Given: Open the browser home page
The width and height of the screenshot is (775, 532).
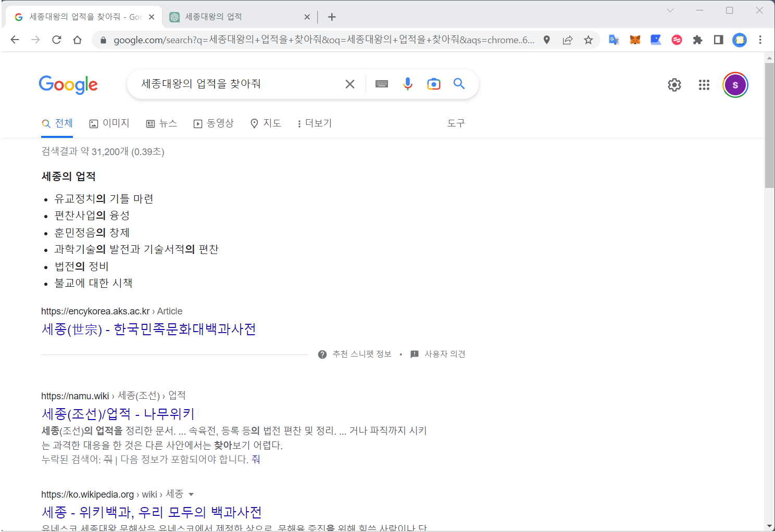Looking at the screenshot, I should (77, 40).
